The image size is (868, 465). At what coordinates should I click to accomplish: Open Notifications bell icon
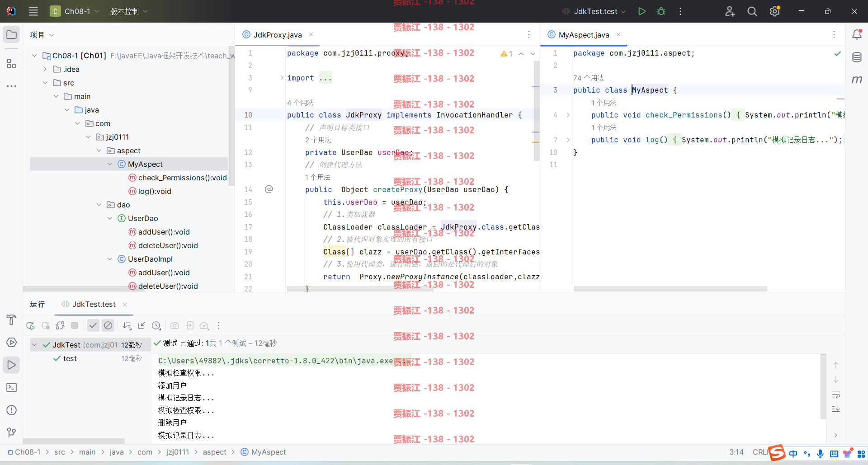857,35
